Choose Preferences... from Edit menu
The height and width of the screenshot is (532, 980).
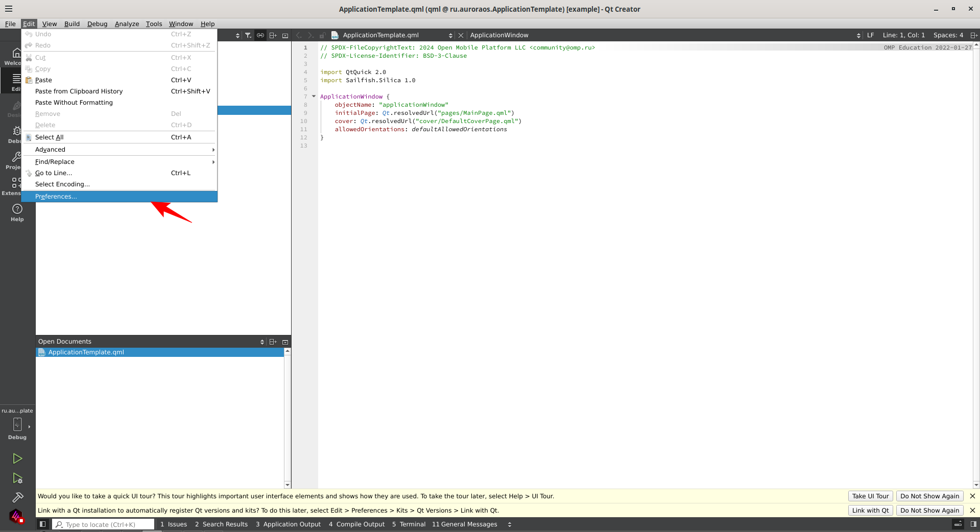coord(119,197)
